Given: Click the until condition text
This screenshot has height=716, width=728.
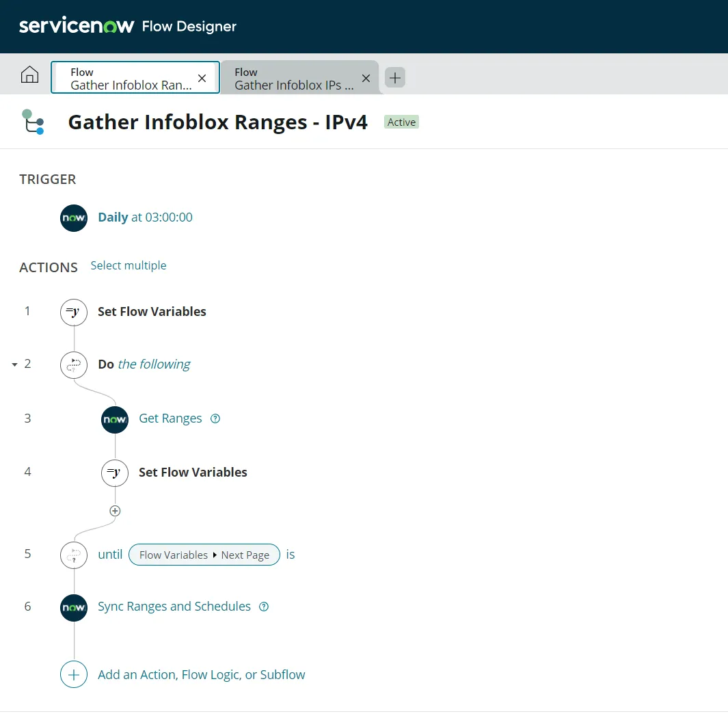Looking at the screenshot, I should [x=110, y=555].
